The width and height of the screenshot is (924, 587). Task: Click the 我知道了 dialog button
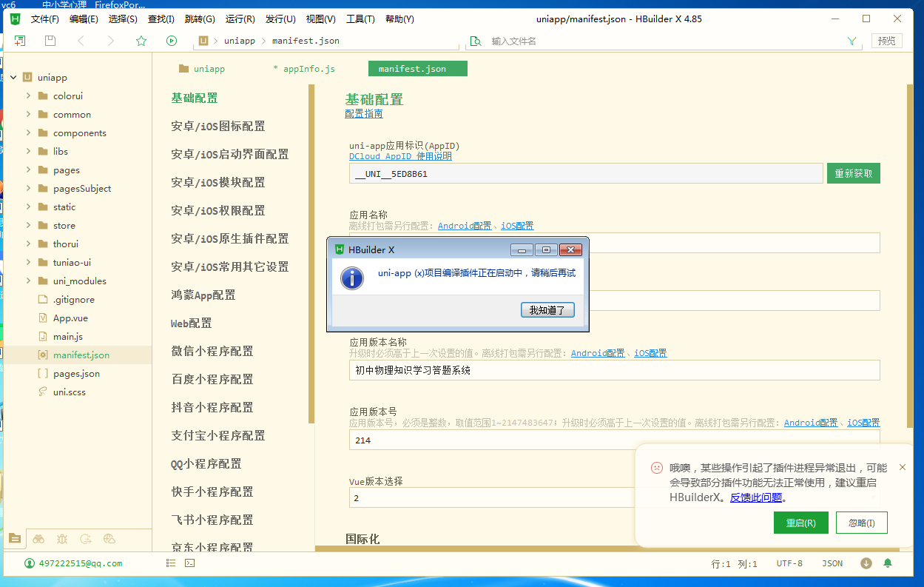tap(547, 310)
